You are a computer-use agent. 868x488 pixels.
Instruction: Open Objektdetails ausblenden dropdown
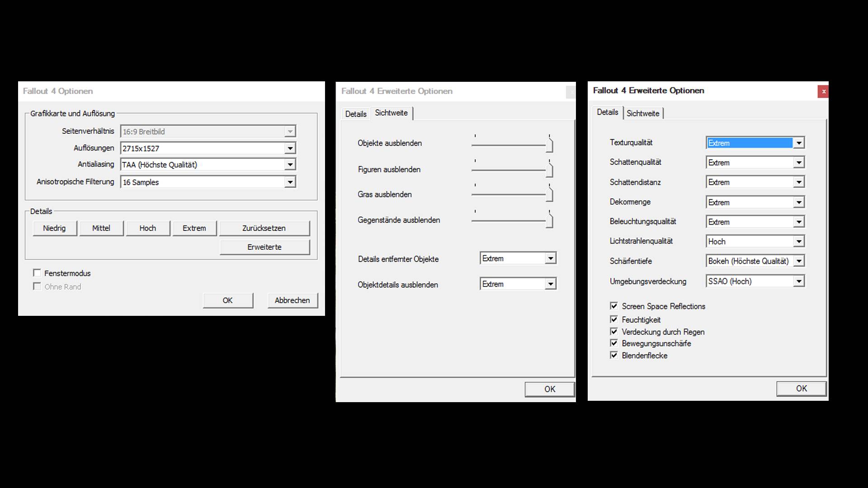click(x=518, y=284)
